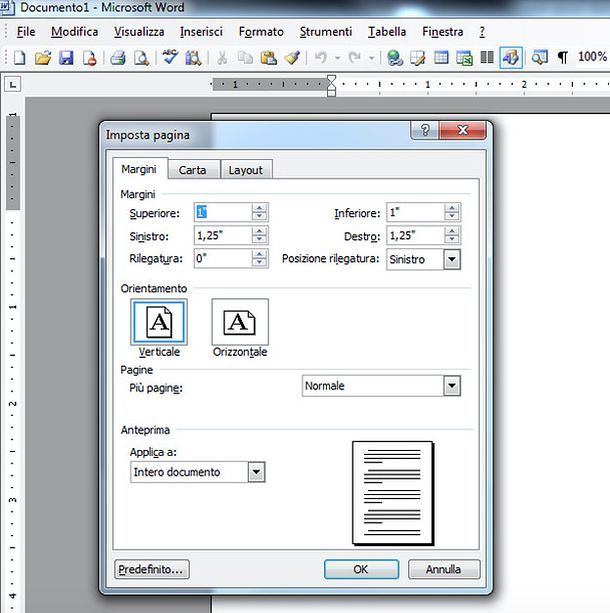
Task: Open the Modifica menu
Action: coord(74,32)
